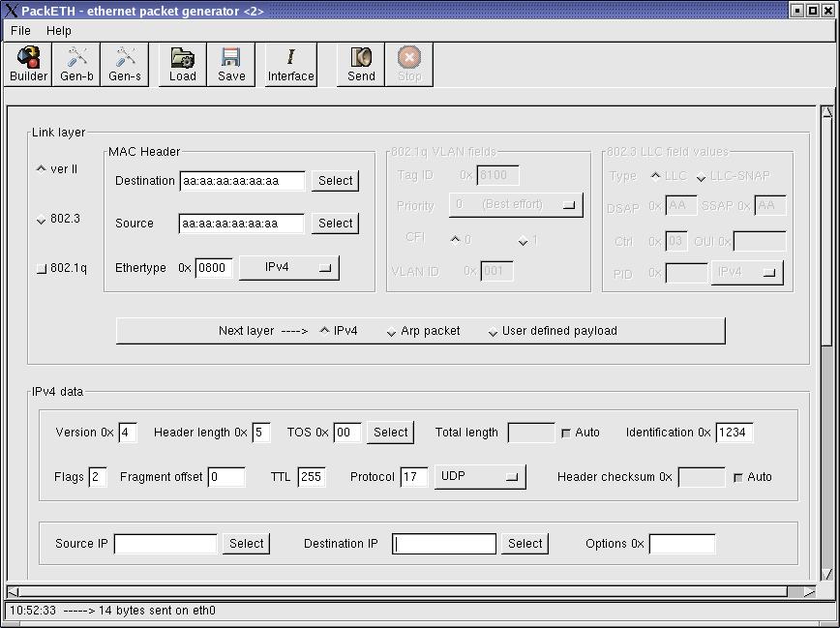Enable the 802.1q checkbox
The height and width of the screenshot is (628, 840).
[x=42, y=269]
